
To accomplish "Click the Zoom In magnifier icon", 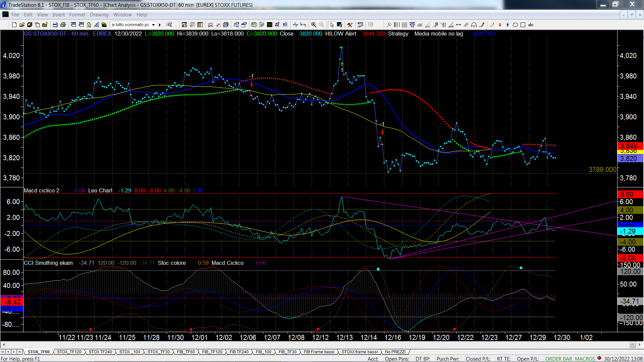I will [314, 25].
